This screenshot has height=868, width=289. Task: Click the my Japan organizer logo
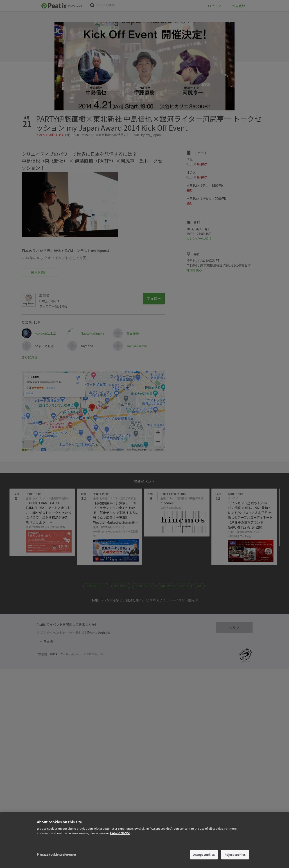tap(29, 299)
